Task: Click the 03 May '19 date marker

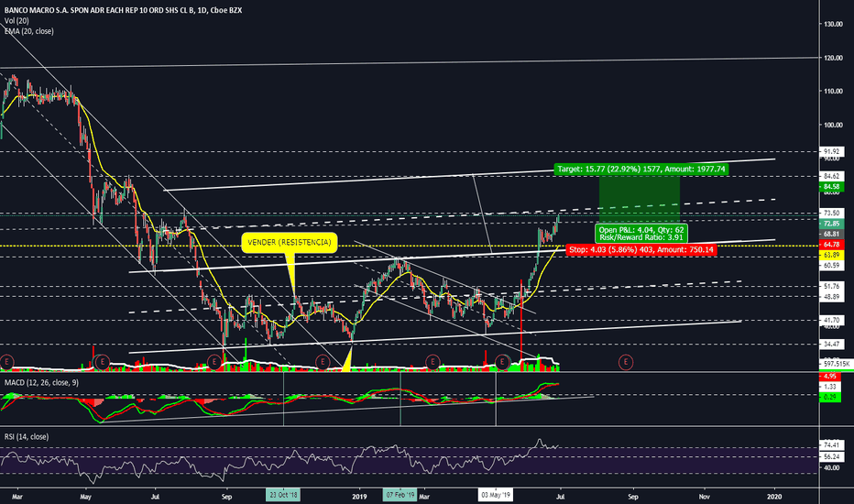Action: [x=496, y=495]
